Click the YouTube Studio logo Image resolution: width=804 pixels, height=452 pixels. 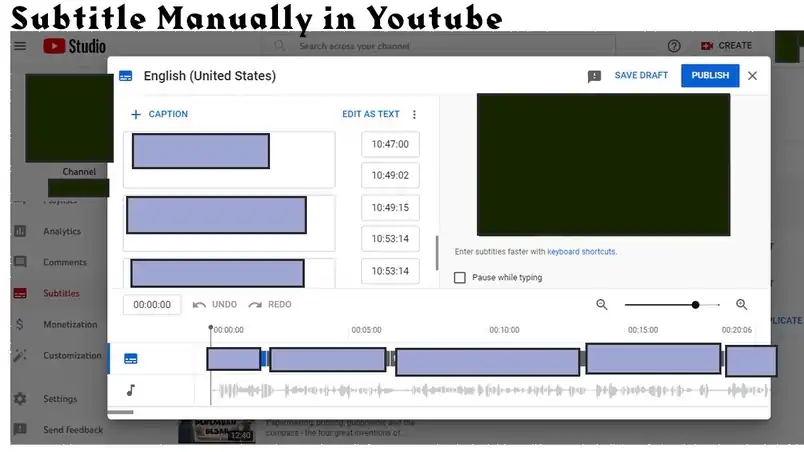click(x=74, y=46)
